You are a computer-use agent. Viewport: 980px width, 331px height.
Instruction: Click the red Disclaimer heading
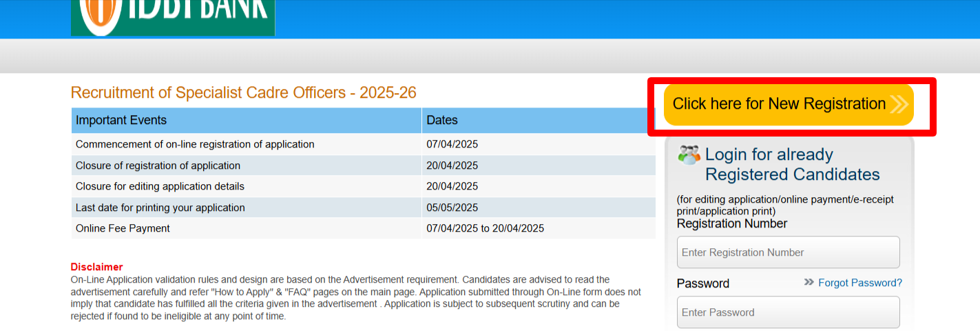(96, 267)
